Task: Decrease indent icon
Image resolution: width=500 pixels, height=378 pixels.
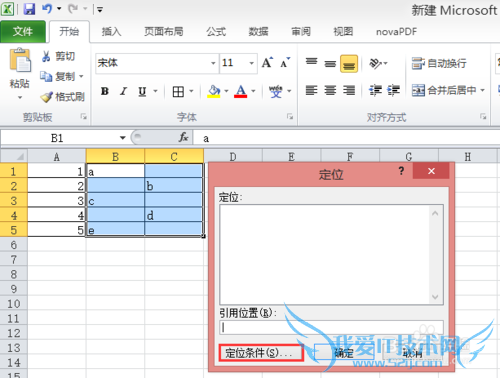Action: 375,90
